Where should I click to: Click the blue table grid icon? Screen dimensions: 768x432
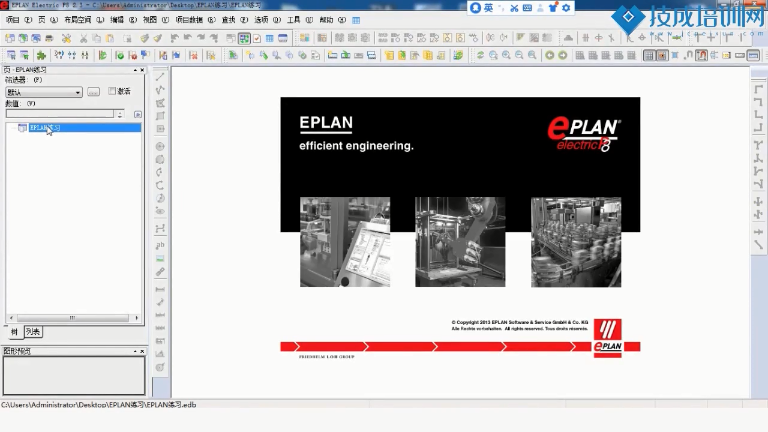[269, 38]
